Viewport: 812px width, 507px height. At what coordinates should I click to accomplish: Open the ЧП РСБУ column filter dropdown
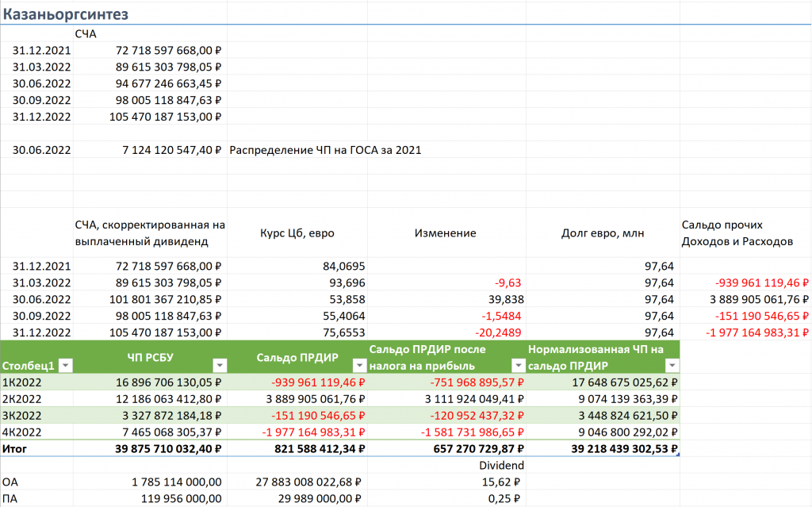(220, 366)
